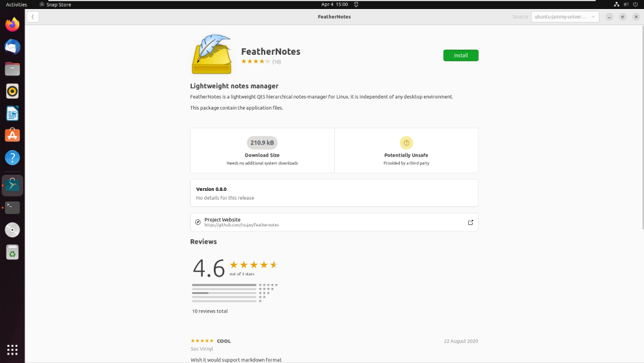This screenshot has width=644, height=363.
Task: Click the Potentially Unsafe label
Action: pos(406,155)
